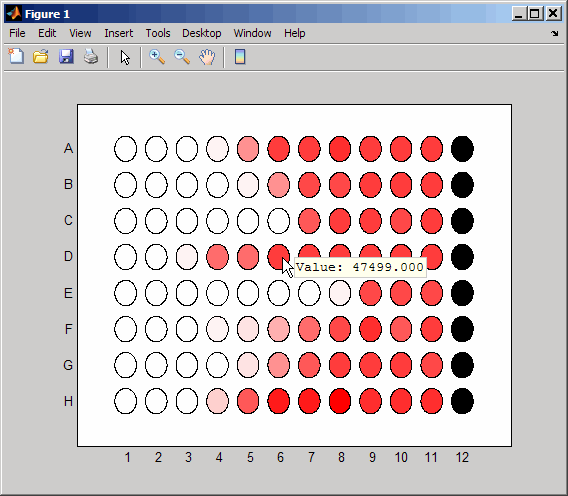
Task: Open the Desktop menu
Action: click(x=201, y=33)
